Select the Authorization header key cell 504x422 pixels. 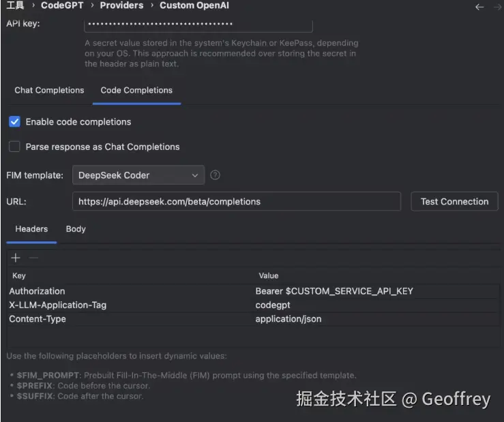[130, 291]
